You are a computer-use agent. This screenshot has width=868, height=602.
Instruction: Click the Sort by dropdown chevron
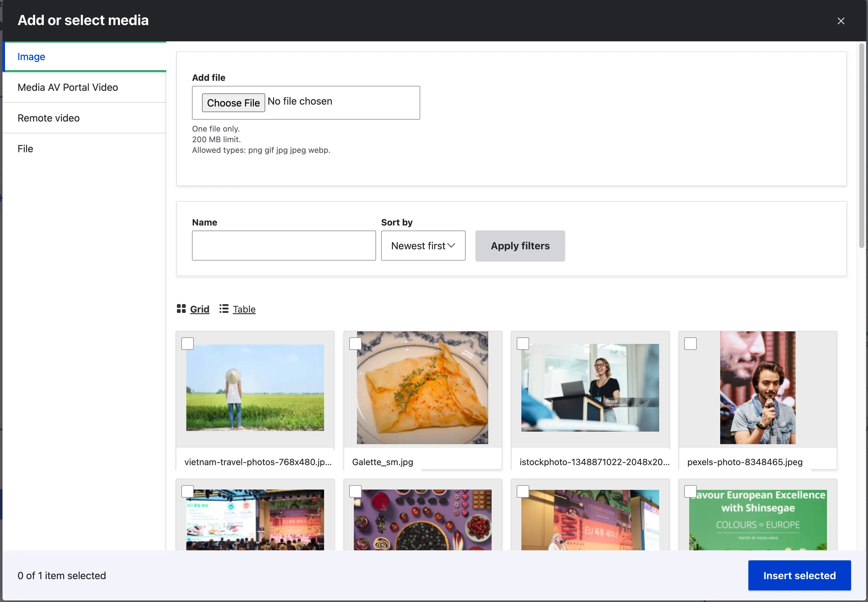pyautogui.click(x=451, y=246)
